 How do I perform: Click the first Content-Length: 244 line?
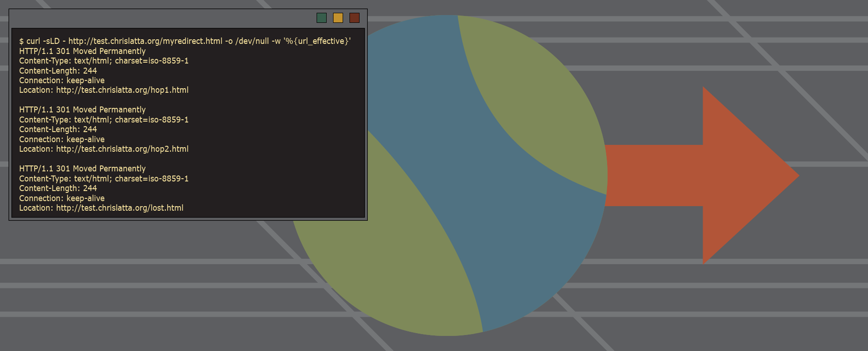coord(58,71)
